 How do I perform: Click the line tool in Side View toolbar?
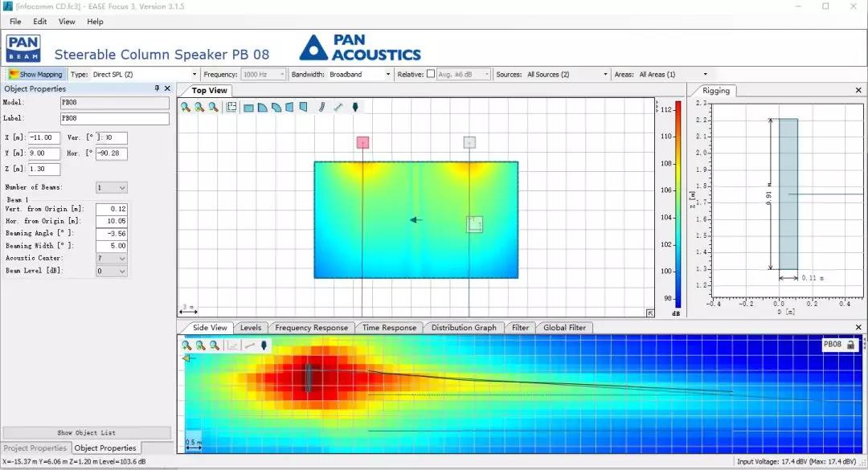pos(250,345)
